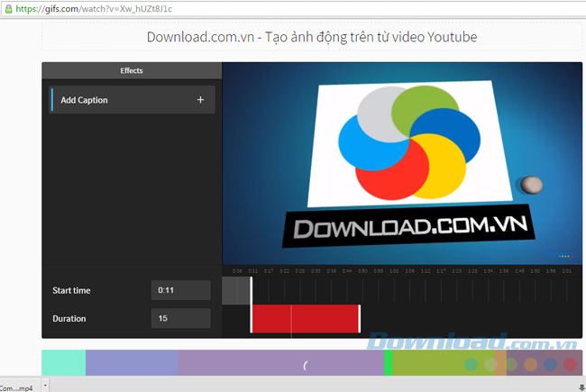Click the green padlock in address bar
Image resolution: width=586 pixels, height=392 pixels.
[7, 8]
